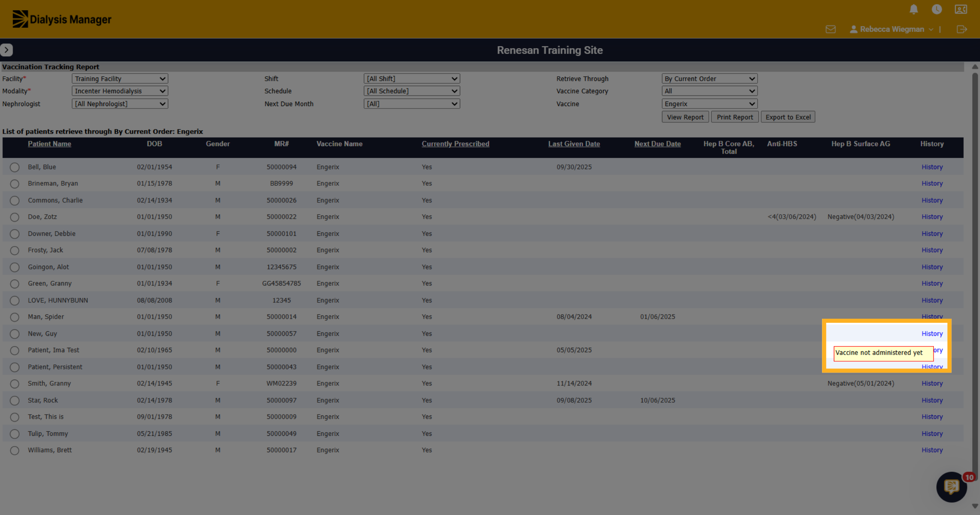Click the Dialysis Manager logo
Image resolution: width=980 pixels, height=515 pixels.
(x=62, y=19)
